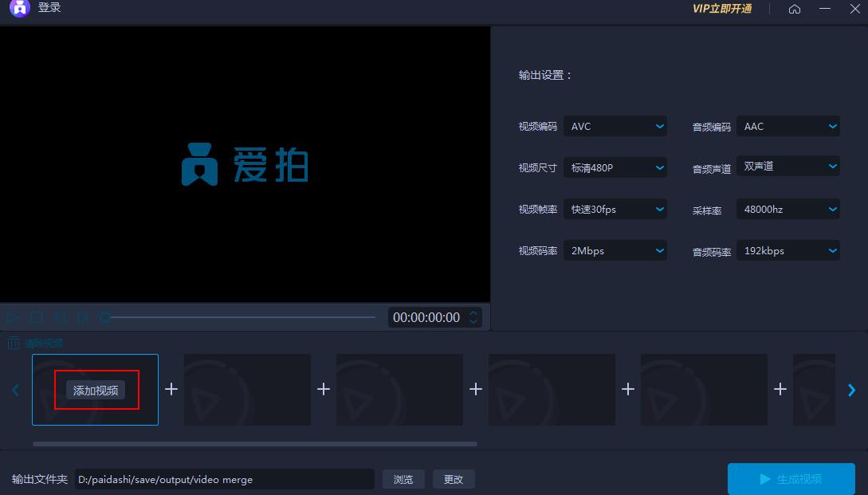Expand the 音频编码 AAC dropdown

787,127
